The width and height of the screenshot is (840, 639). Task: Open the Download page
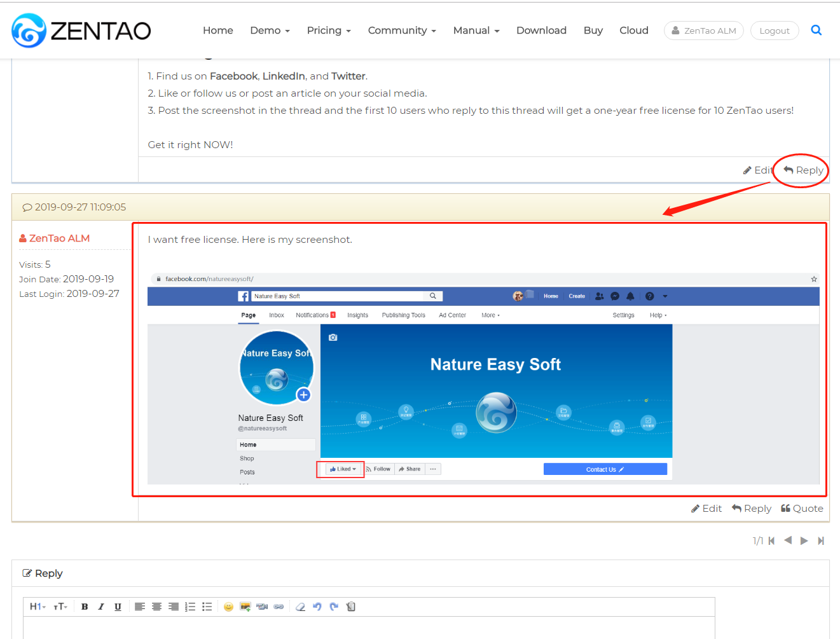coord(541,31)
